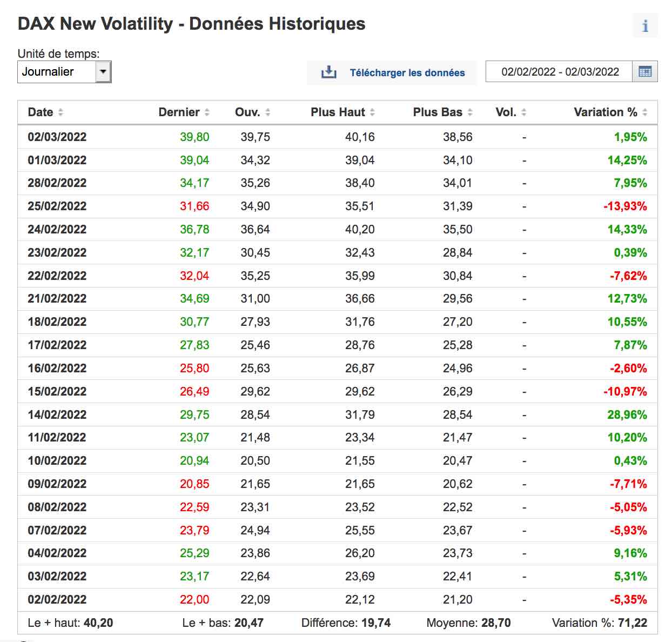The height and width of the screenshot is (642, 672).
Task: Select the 14/02/2022 date cell
Action: tap(57, 415)
